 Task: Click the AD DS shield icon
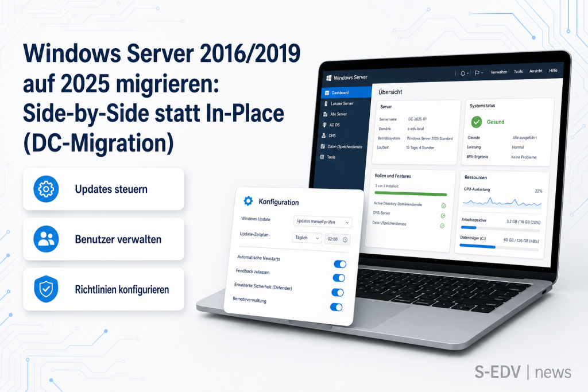tap(325, 125)
